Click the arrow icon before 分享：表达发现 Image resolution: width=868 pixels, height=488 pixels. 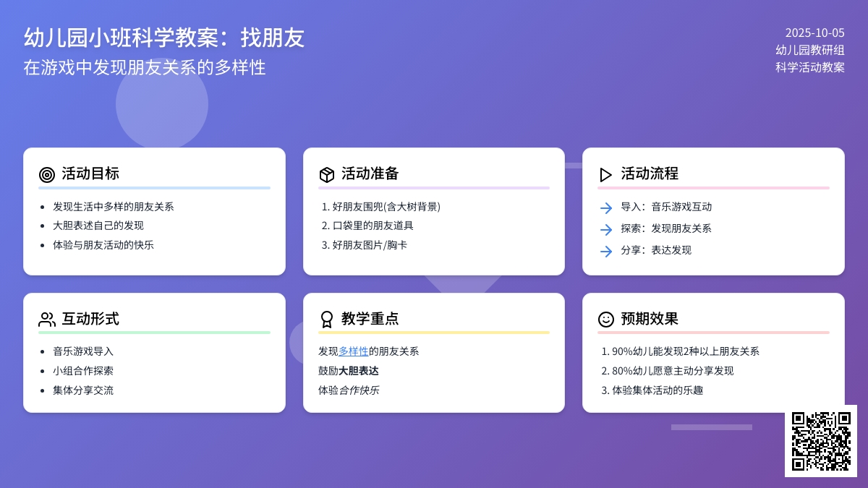click(606, 251)
